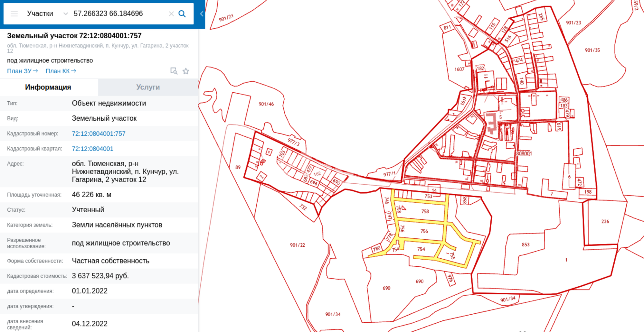
Task: Collapse the side panel with the arrow
Action: point(202,14)
